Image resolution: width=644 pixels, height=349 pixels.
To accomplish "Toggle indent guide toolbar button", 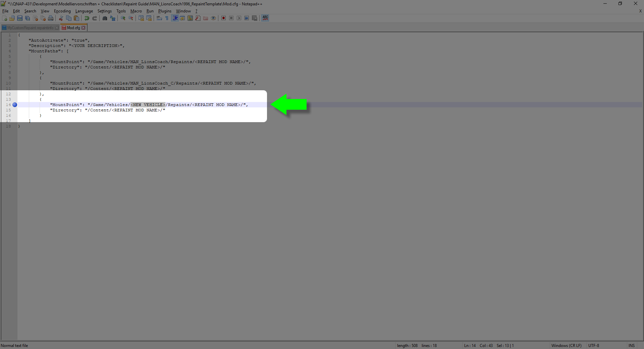I will point(175,18).
